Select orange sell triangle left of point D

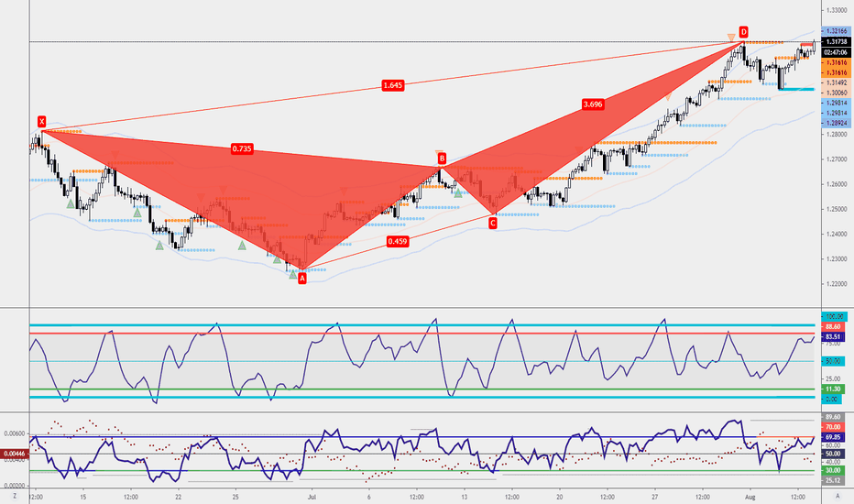(x=731, y=37)
